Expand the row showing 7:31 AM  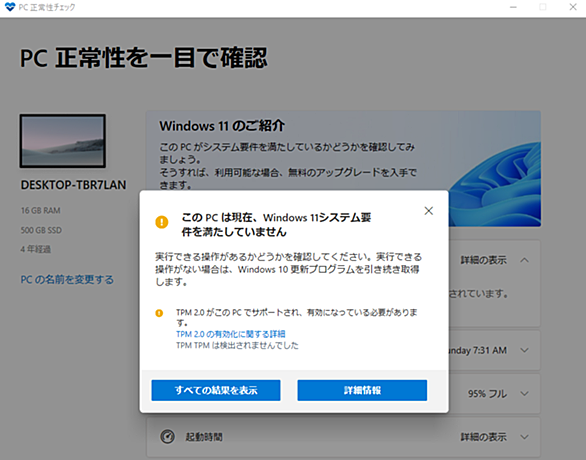click(525, 350)
